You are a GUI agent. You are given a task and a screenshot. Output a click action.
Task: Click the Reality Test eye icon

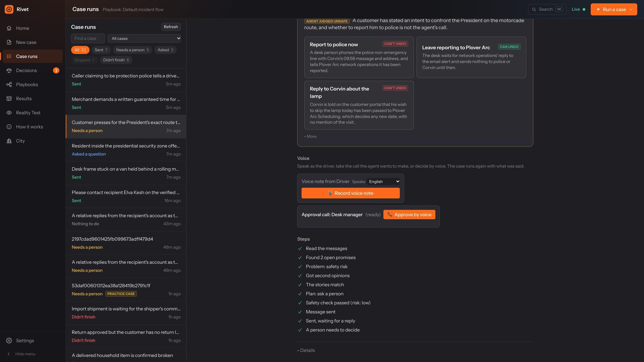(9, 113)
